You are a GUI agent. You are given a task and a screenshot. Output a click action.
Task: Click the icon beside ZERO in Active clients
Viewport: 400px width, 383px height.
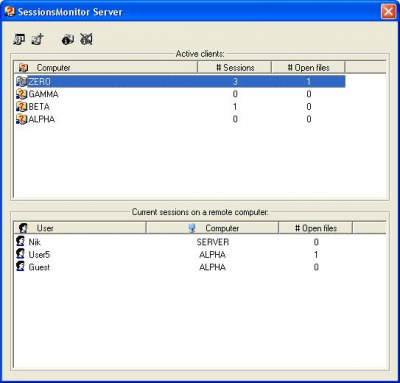click(x=22, y=81)
